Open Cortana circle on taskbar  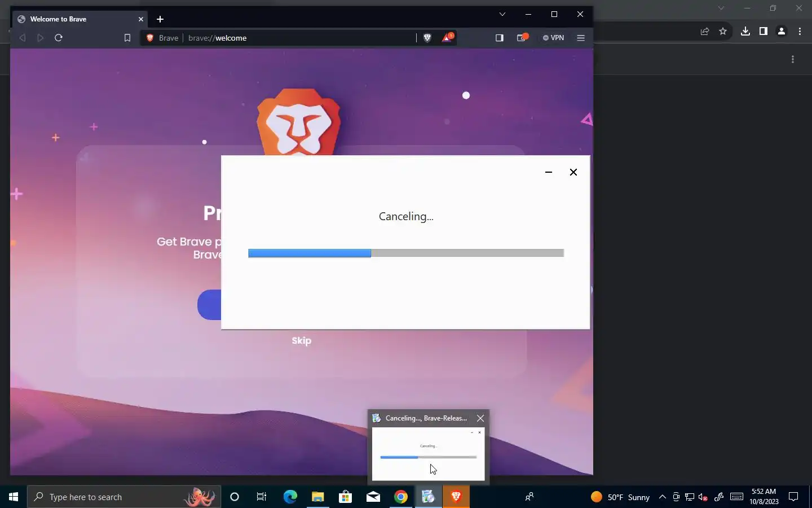pos(235,497)
